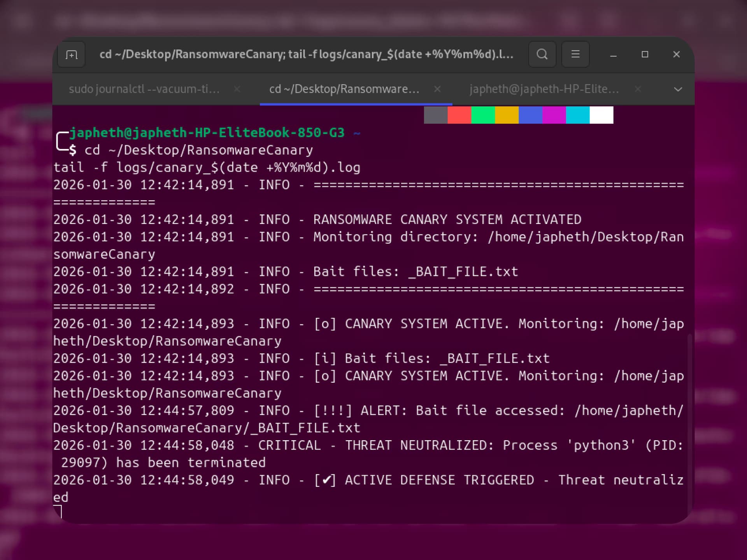
Task: Open a new terminal tab
Action: [x=71, y=54]
